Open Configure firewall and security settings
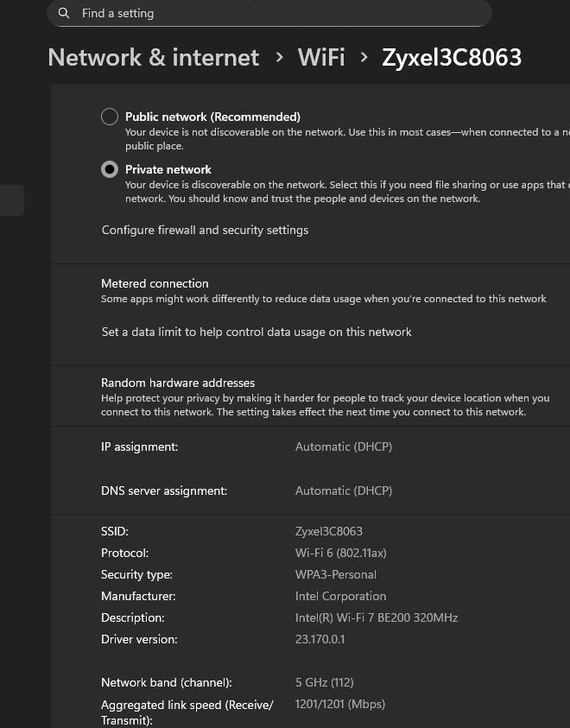The width and height of the screenshot is (570, 728). click(205, 230)
